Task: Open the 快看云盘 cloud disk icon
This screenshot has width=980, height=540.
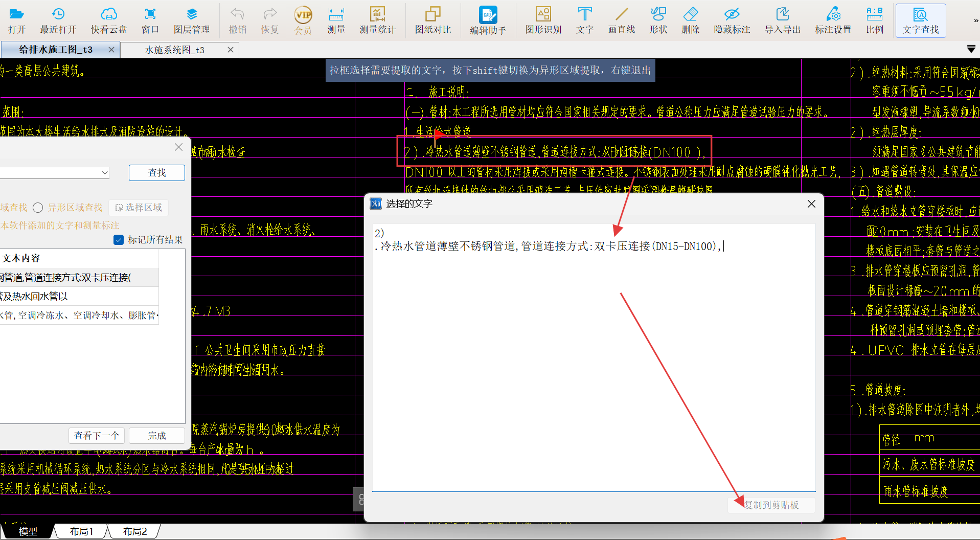Action: (109, 20)
